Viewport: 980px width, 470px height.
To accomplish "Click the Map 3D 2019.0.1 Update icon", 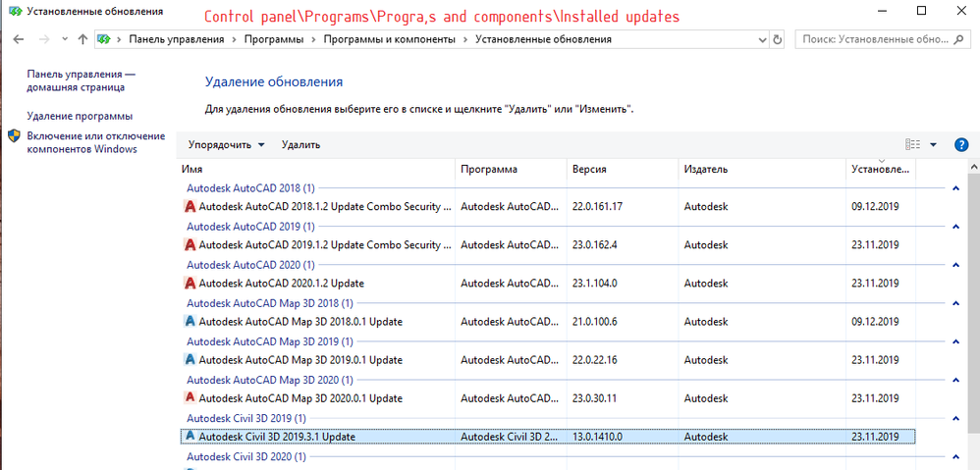I will click(190, 359).
